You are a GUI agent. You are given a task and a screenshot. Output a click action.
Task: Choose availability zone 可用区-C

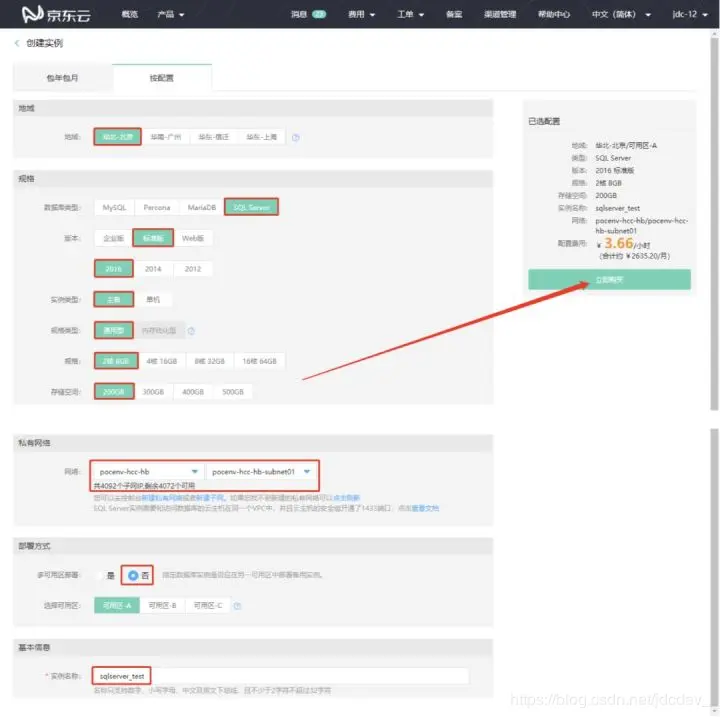tap(208, 606)
